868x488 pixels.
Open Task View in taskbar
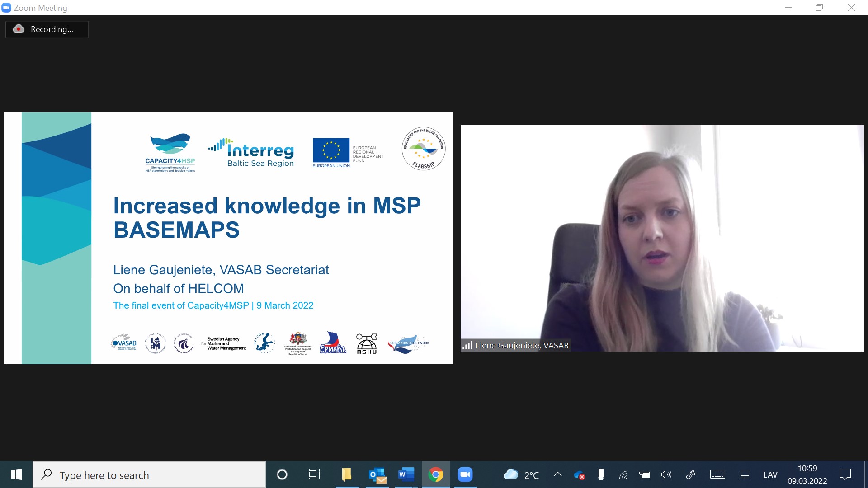314,474
